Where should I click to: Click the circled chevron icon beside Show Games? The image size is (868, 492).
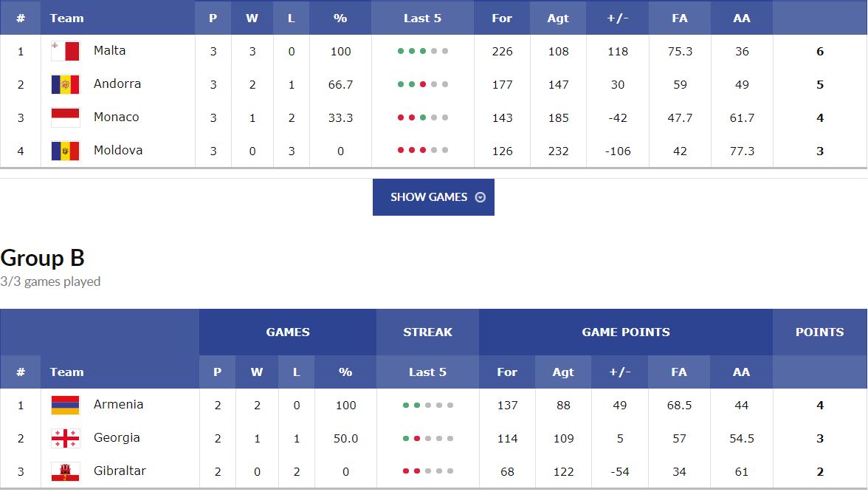pos(480,197)
